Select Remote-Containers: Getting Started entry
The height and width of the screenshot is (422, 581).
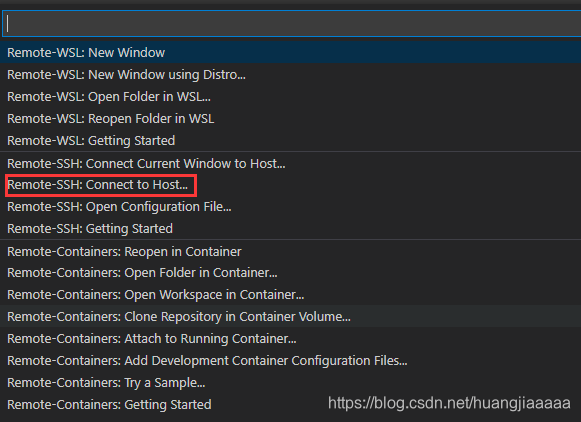click(x=290, y=404)
